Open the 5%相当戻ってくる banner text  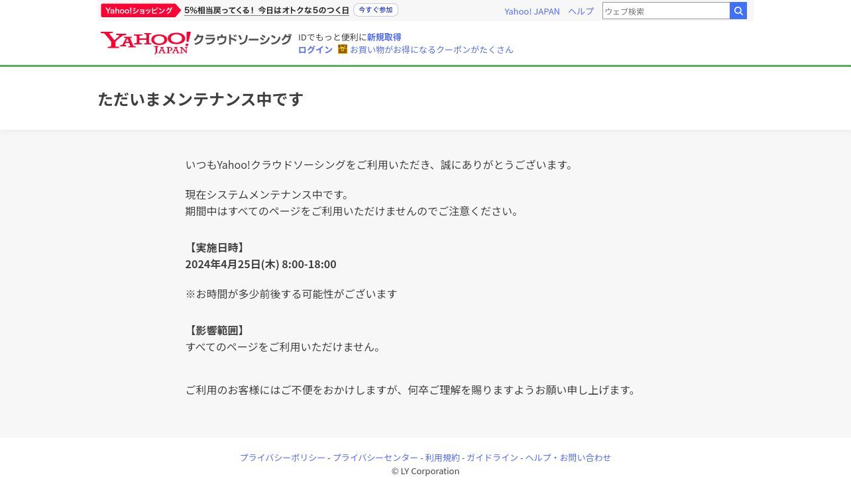pyautogui.click(x=266, y=11)
